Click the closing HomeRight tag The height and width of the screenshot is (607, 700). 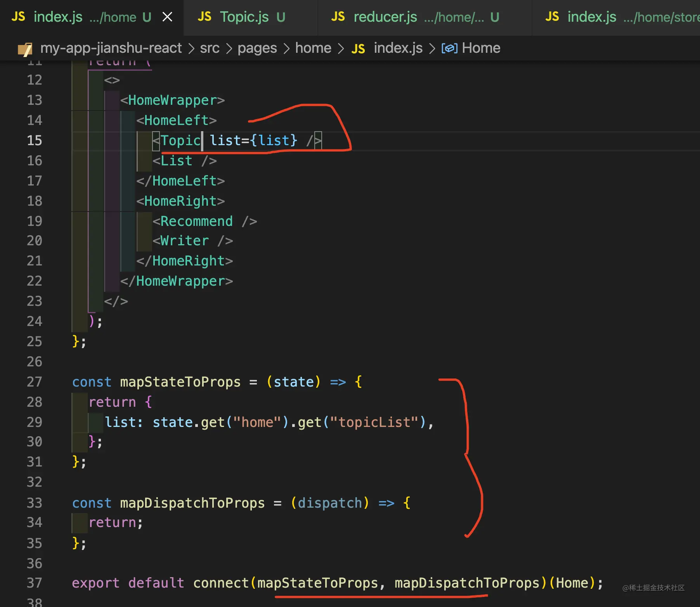click(x=185, y=261)
